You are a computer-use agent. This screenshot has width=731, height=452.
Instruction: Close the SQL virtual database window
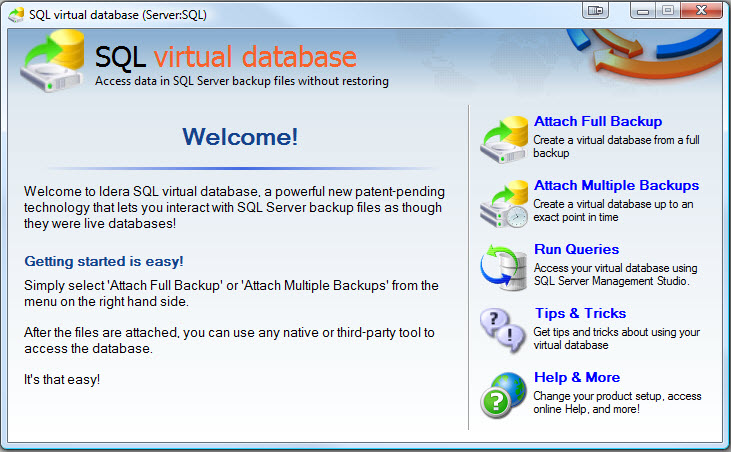(x=702, y=10)
